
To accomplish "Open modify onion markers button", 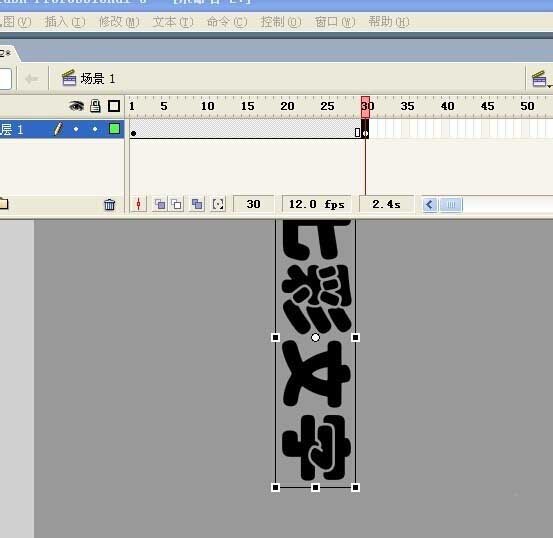I will [218, 204].
